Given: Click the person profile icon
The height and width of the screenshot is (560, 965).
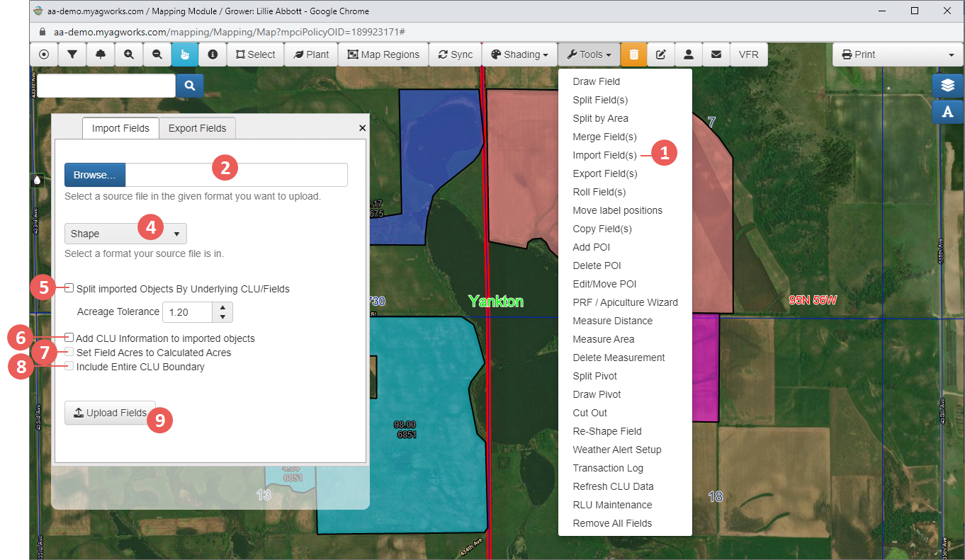Looking at the screenshot, I should click(688, 55).
